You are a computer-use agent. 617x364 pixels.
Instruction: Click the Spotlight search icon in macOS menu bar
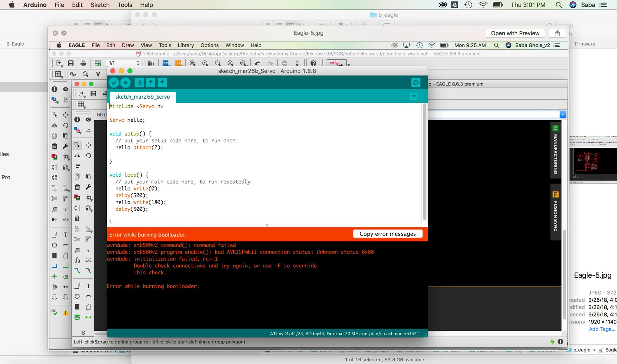(559, 5)
